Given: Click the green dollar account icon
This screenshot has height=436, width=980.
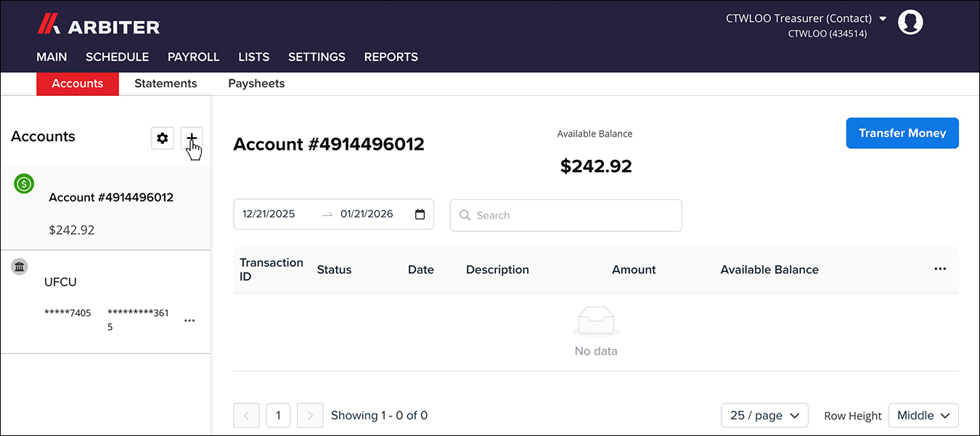Looking at the screenshot, I should point(24,185).
